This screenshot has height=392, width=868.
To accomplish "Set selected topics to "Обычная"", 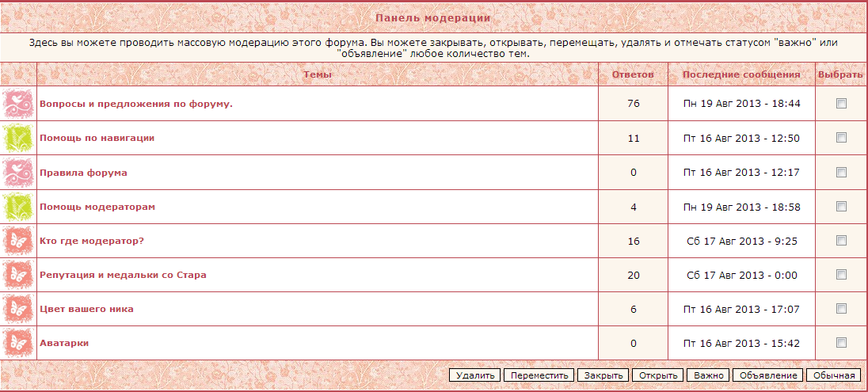I will click(x=834, y=375).
